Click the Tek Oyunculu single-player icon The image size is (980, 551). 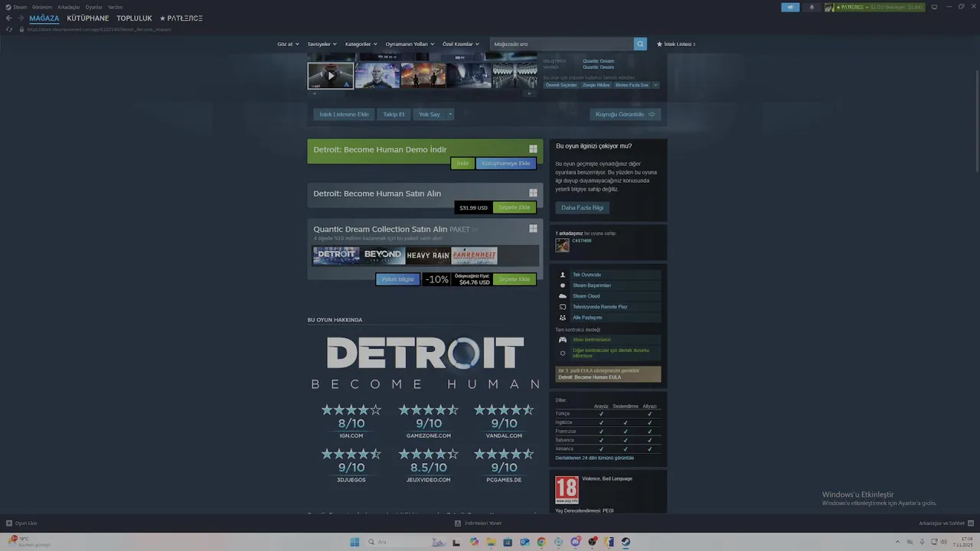(x=563, y=275)
